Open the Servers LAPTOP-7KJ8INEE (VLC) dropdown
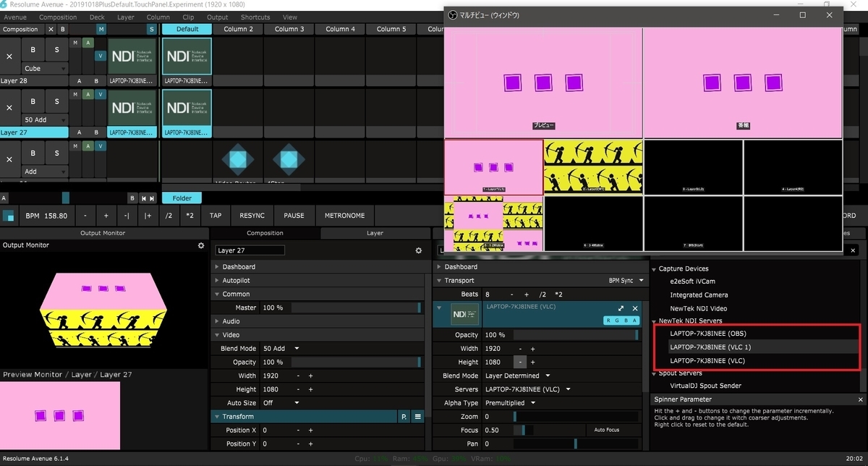This screenshot has height=466, width=868. (x=527, y=389)
